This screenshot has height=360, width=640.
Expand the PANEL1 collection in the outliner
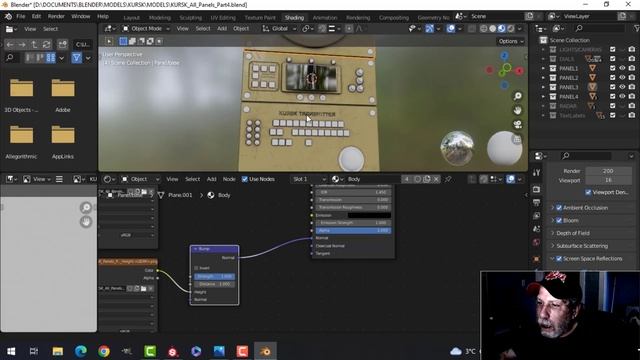click(543, 68)
